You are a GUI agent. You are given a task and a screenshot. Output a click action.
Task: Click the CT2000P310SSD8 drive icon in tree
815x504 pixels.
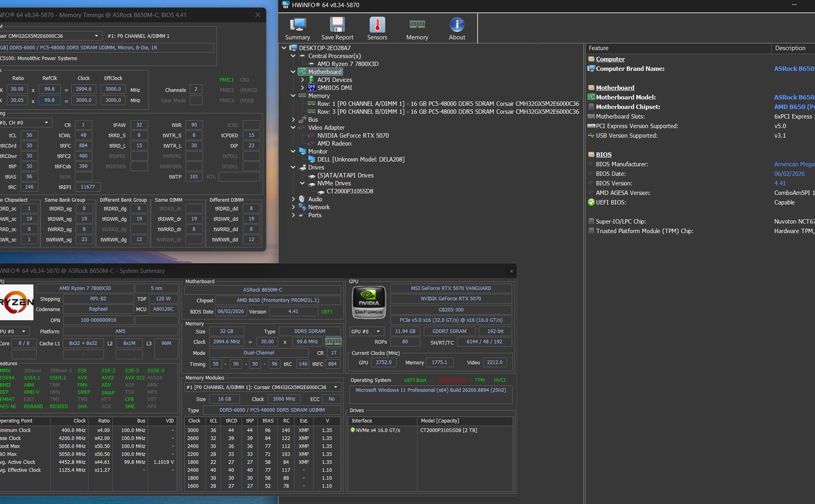pos(321,192)
